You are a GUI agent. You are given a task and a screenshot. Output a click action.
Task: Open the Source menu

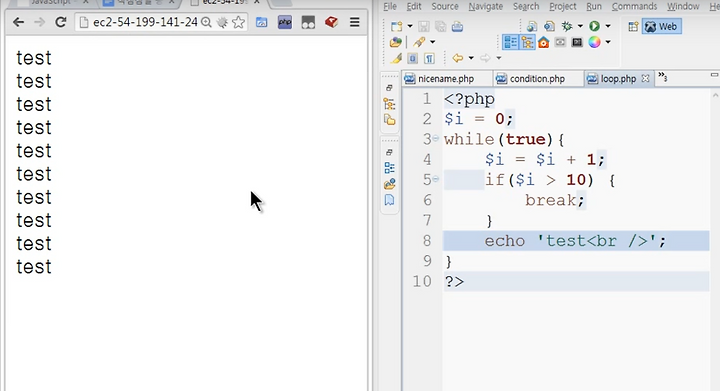point(444,6)
